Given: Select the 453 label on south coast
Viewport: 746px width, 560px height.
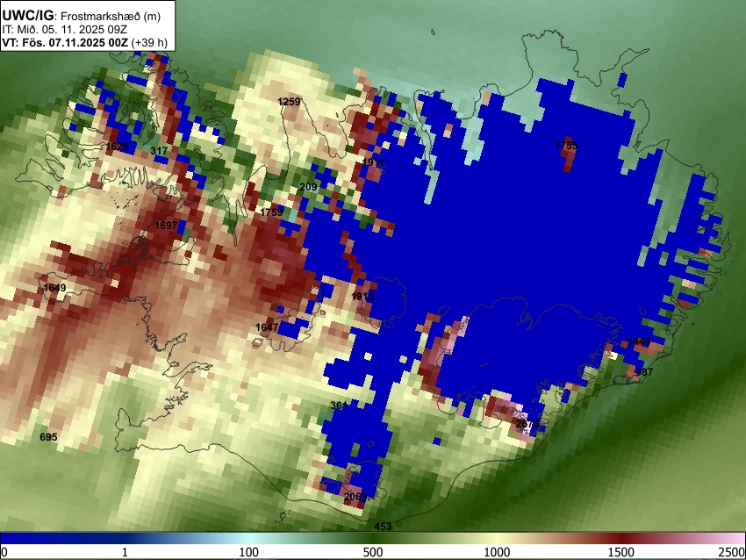Looking at the screenshot, I should coord(383,527).
